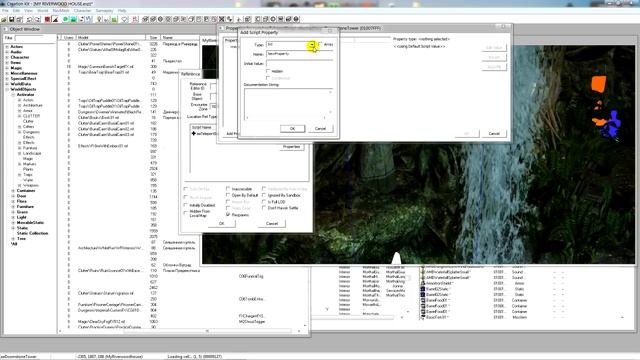Image resolution: width=640 pixels, height=360 pixels.
Task: Cancel the Add Script Property dialog
Action: coord(320,129)
